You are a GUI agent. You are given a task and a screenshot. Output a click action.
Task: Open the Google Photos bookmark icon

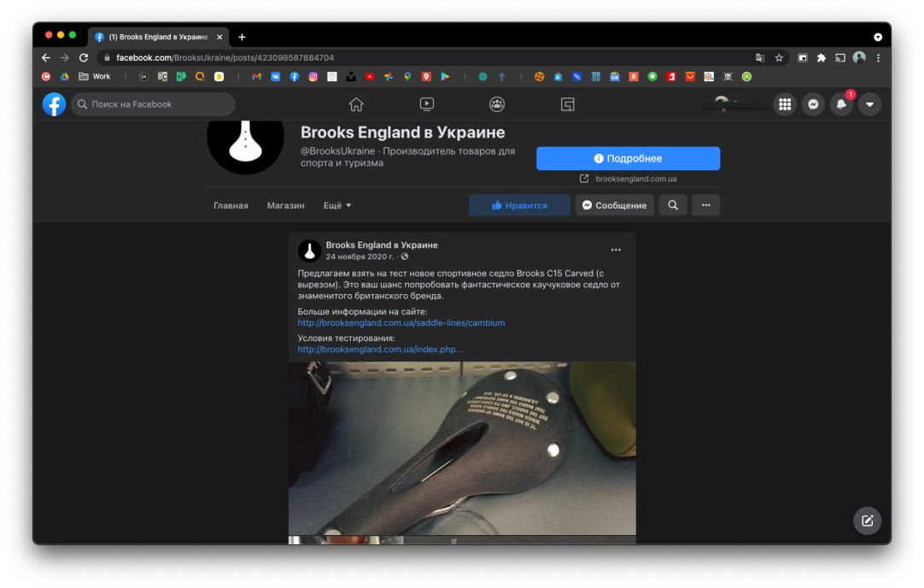pyautogui.click(x=389, y=77)
